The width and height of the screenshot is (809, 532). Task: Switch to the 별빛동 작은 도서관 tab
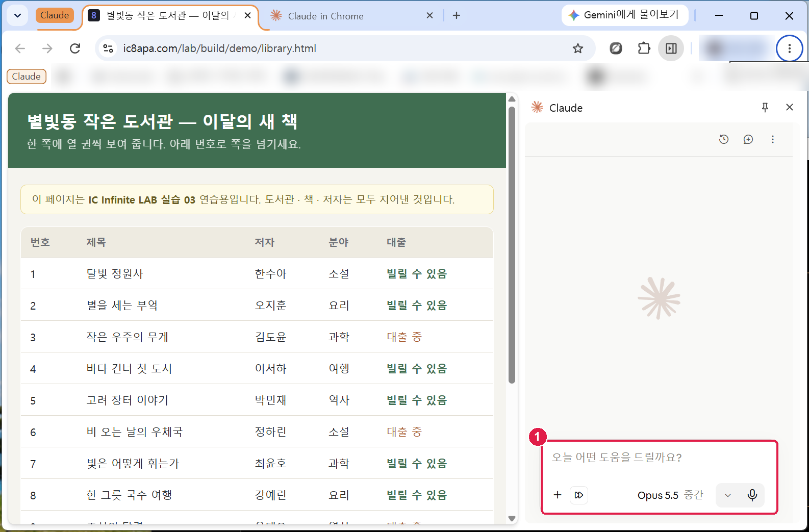[x=168, y=15]
